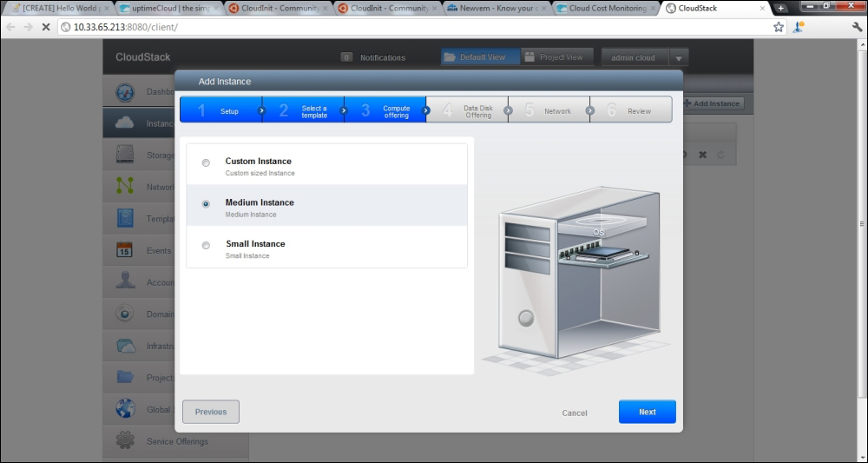
Task: Expand the admin cloud user dropdown arrow
Action: pyautogui.click(x=679, y=58)
